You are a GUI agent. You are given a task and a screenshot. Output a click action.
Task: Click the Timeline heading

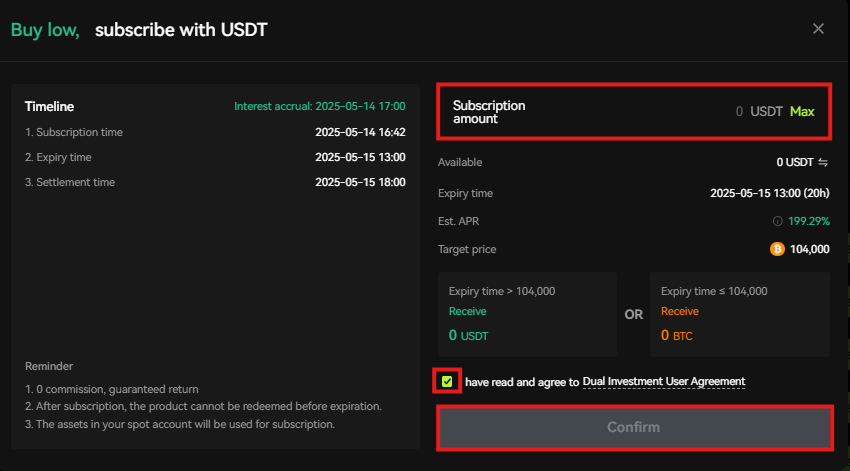[x=49, y=107]
